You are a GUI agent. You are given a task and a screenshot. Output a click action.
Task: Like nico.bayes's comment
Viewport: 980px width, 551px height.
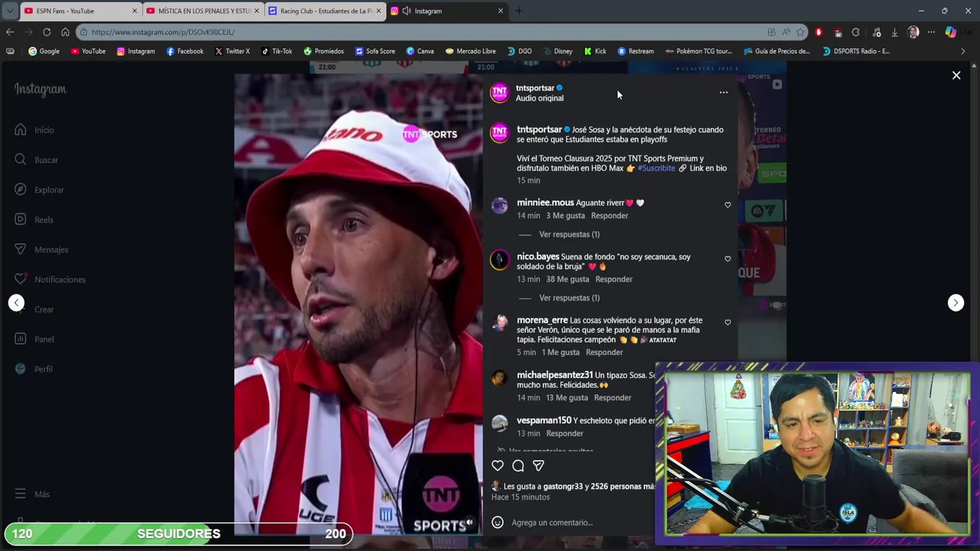point(727,259)
